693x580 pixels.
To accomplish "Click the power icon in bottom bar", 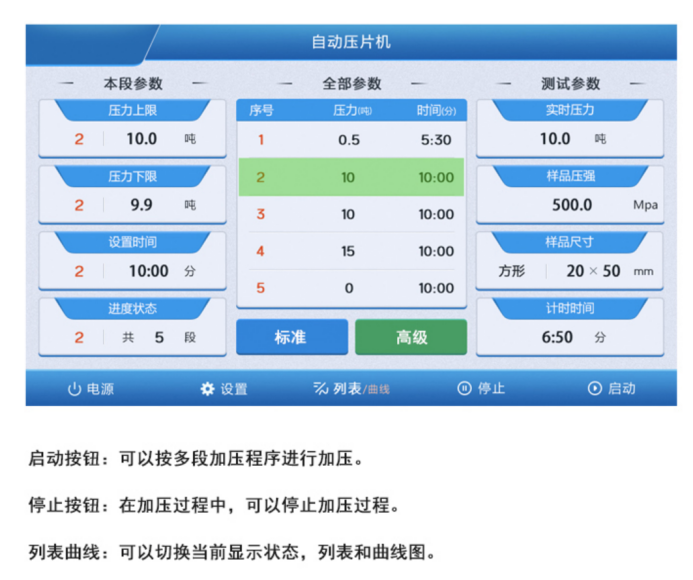I will point(74,389).
